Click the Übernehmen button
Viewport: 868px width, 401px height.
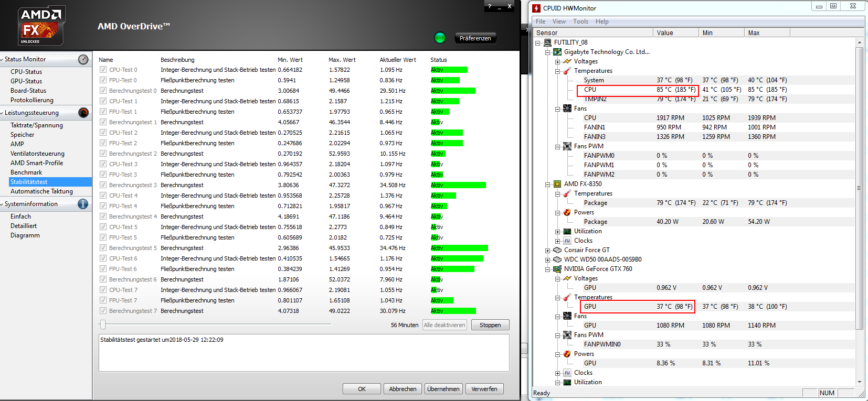click(x=443, y=389)
